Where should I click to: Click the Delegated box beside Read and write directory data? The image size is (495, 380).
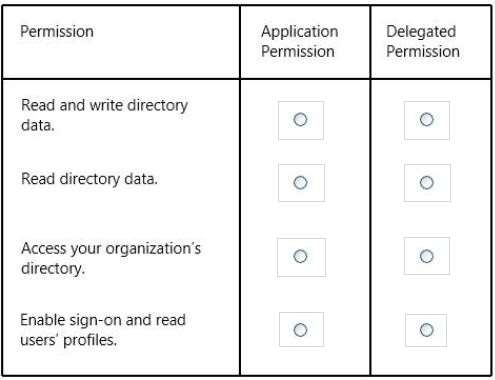pos(427,120)
